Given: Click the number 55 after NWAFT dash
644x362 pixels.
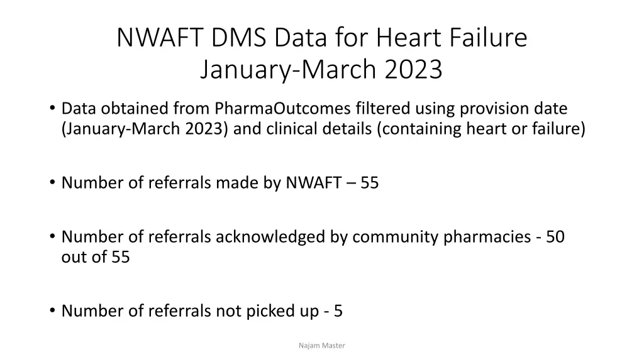Looking at the screenshot, I should coord(370,183).
